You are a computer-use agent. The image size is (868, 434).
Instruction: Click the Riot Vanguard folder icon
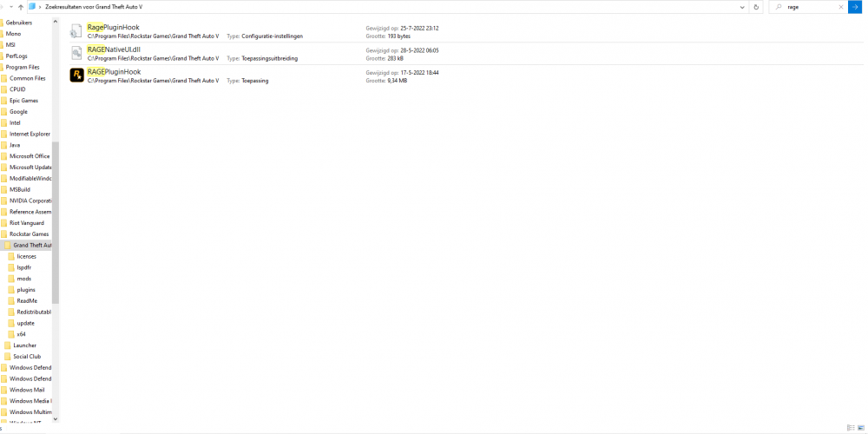pos(3,222)
